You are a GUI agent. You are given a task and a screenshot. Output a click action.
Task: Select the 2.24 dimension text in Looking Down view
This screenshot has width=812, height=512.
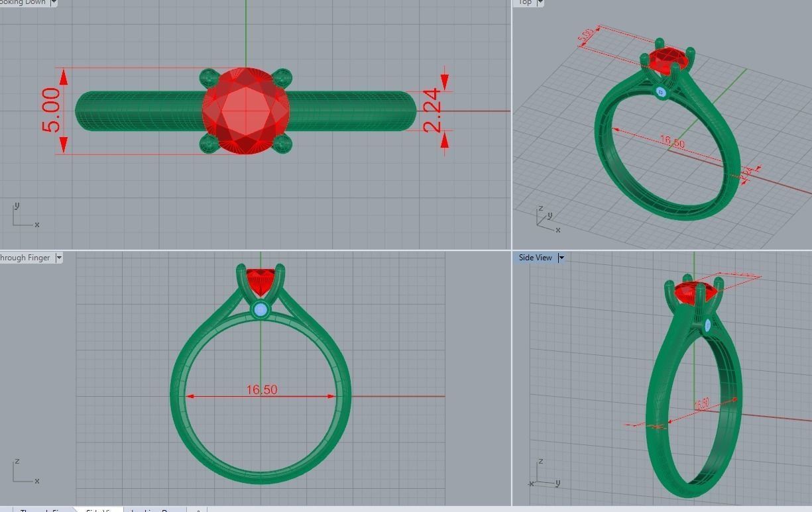[432, 110]
